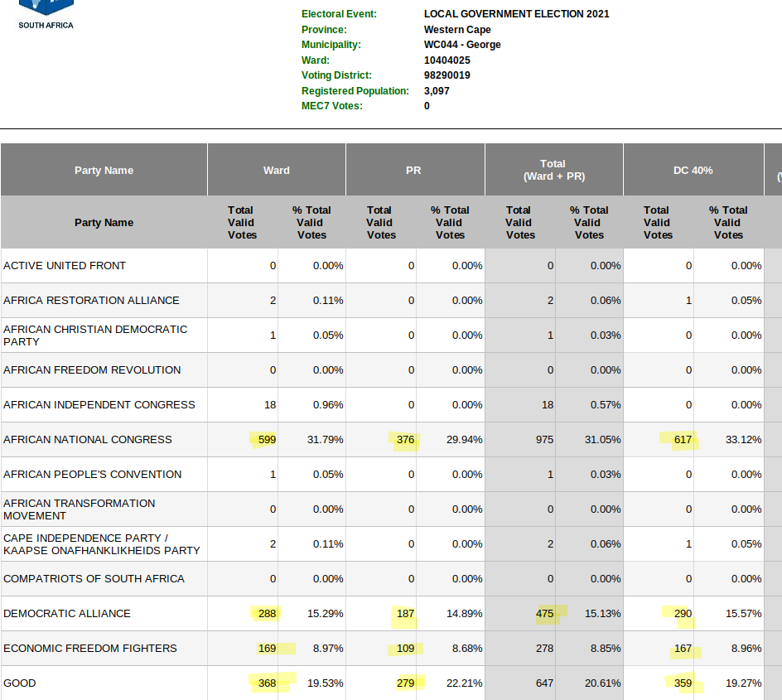
Task: Click the 'Ward' column group header
Action: click(277, 170)
